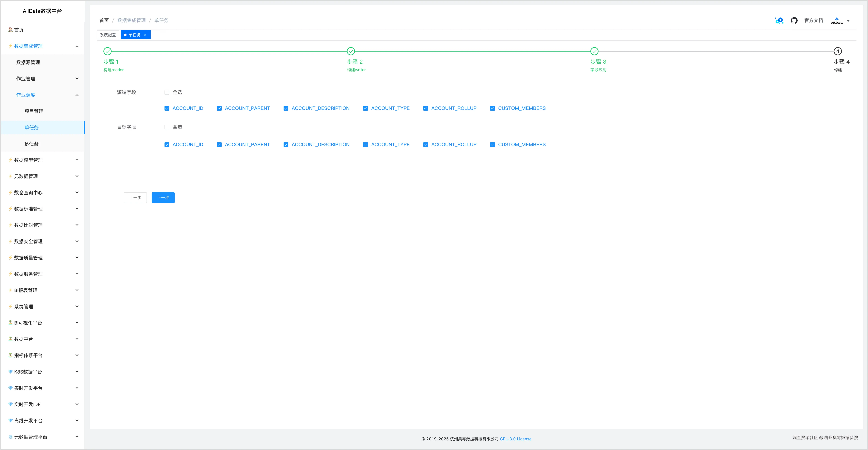Viewport: 868px width, 450px height.
Task: Collapse the 作业调度 submenu chevron
Action: [x=77, y=95]
